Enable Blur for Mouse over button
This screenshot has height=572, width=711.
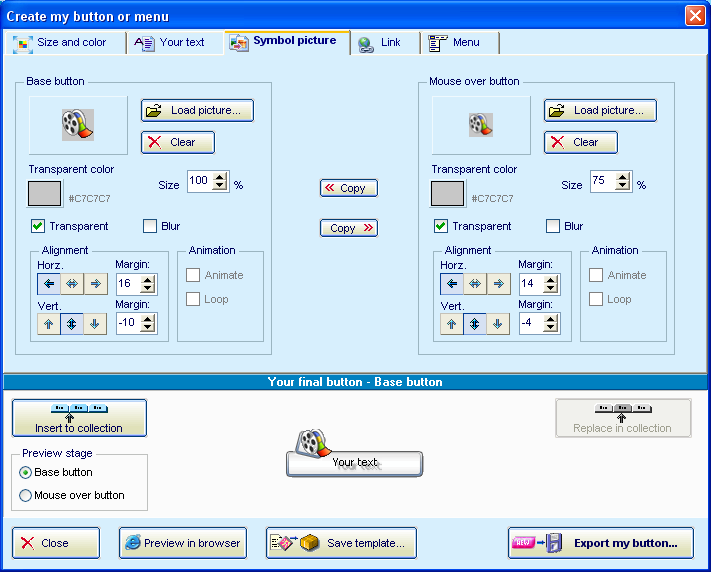pyautogui.click(x=553, y=226)
